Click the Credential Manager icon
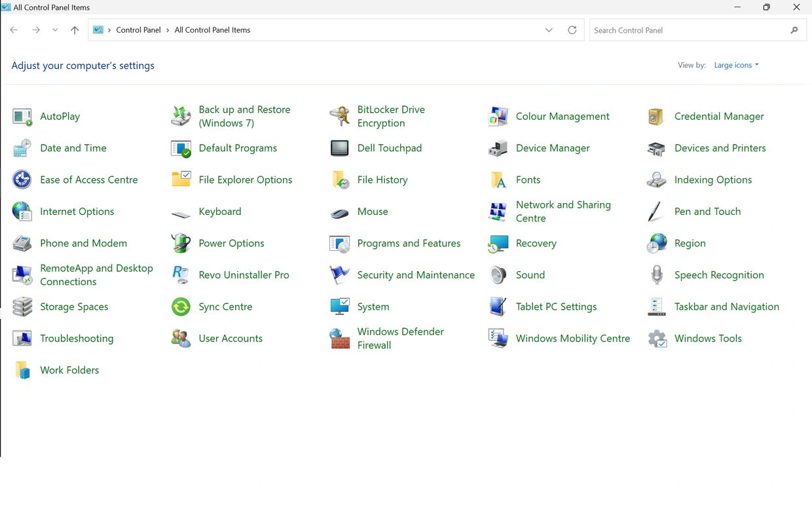This screenshot has height=517, width=812. (656, 117)
